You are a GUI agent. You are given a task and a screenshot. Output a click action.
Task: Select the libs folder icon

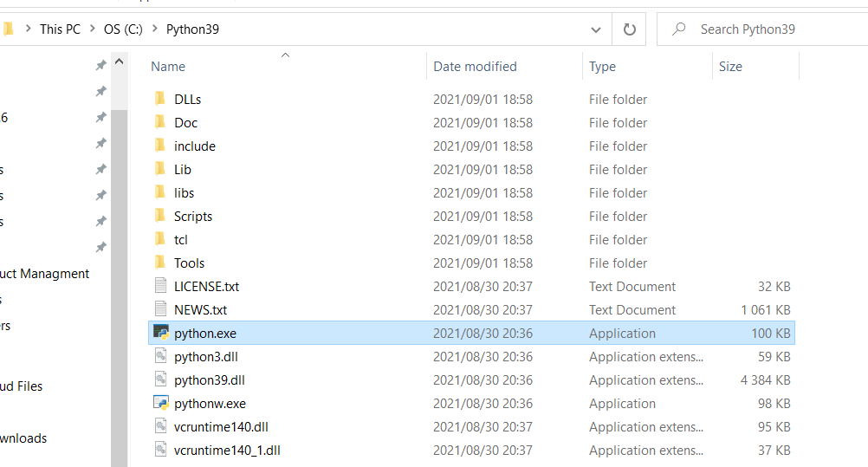click(160, 192)
